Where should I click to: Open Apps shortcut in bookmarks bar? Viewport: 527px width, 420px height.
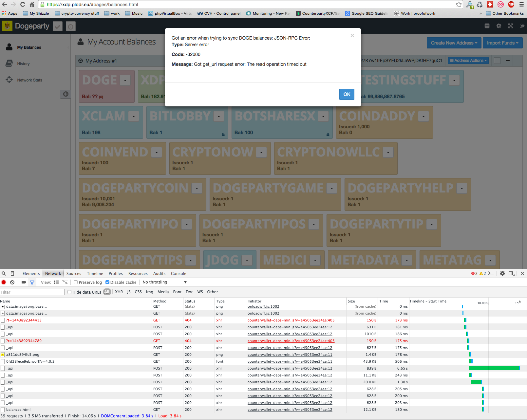[x=9, y=13]
